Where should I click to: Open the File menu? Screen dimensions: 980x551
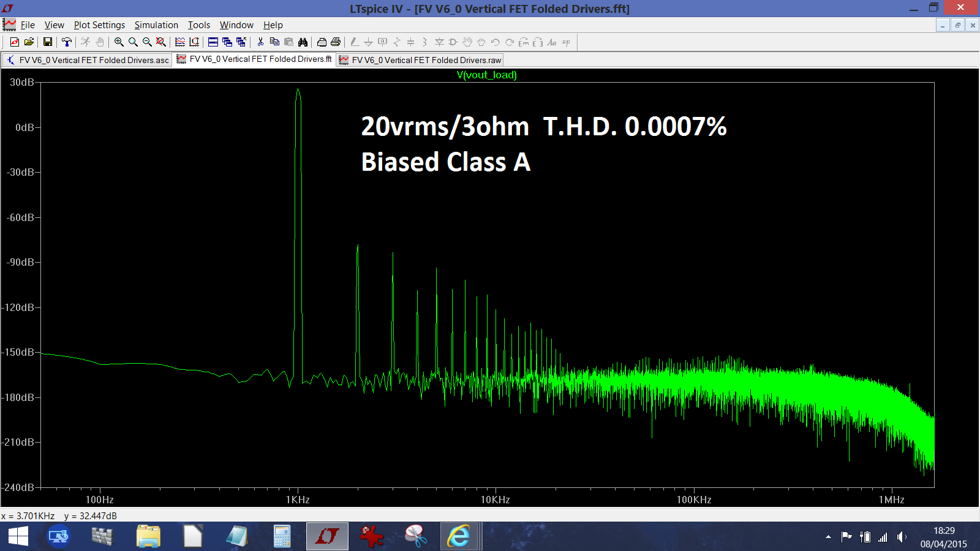point(28,25)
